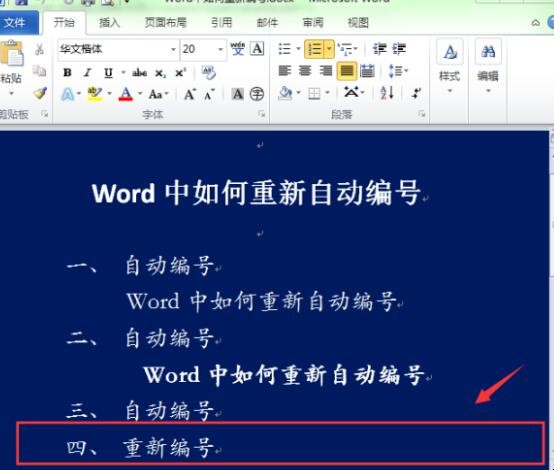Viewport: 554px width, 470px height.
Task: Toggle superscript formatting
Action: [x=181, y=73]
